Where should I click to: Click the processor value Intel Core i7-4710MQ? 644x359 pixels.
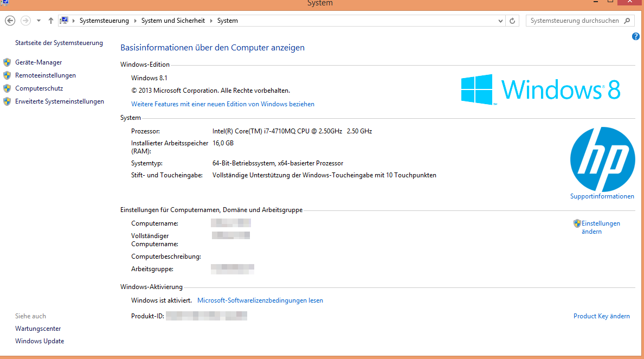click(x=292, y=131)
